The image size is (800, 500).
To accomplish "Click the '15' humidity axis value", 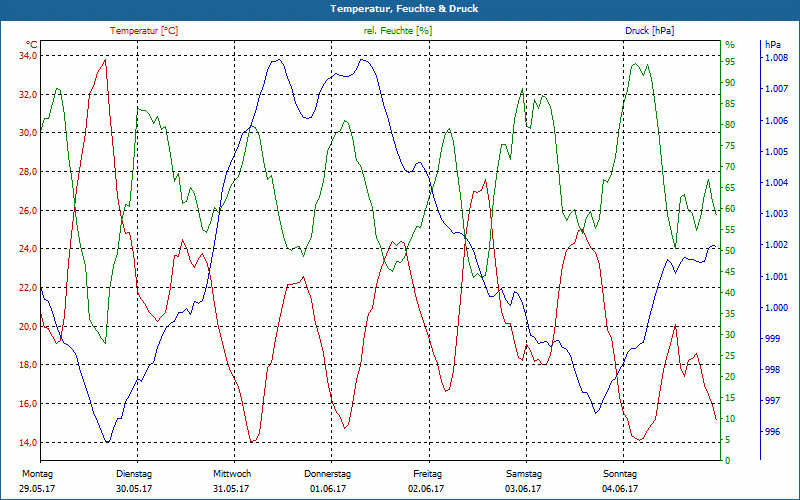I will point(730,397).
